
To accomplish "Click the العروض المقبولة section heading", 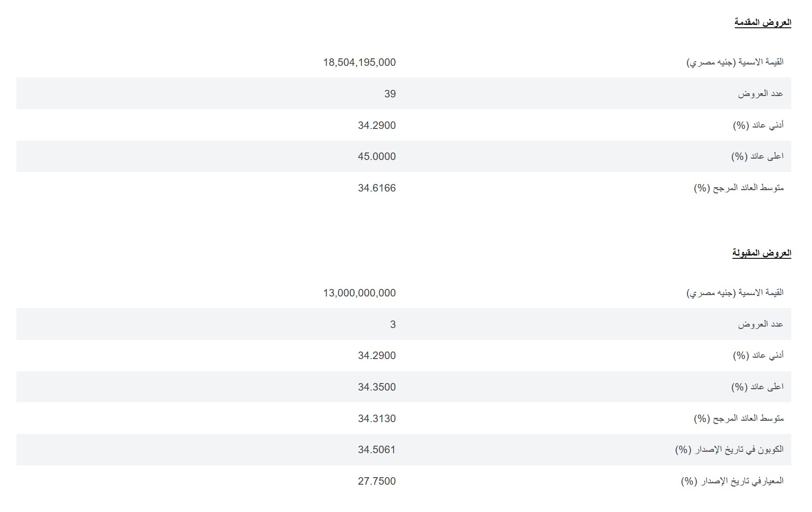I will 762,253.
